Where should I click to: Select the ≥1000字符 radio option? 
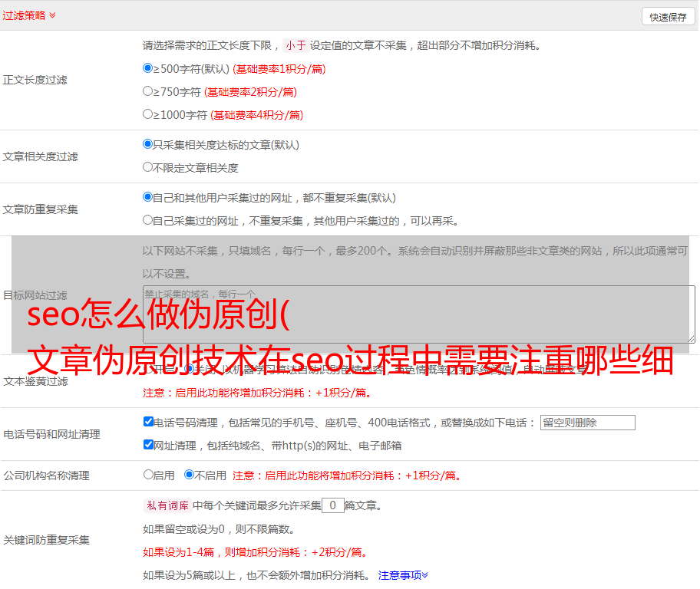coord(147,114)
